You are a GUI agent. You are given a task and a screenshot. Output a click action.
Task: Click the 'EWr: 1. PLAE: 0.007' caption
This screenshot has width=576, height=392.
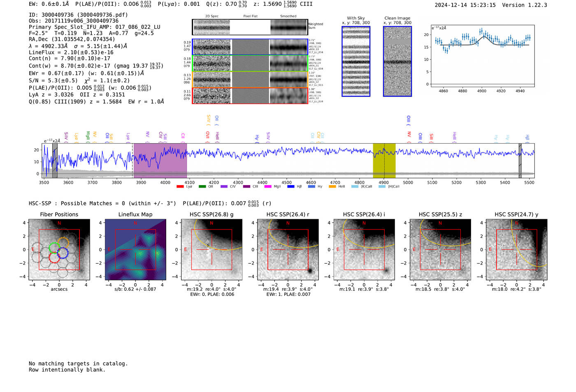pyautogui.click(x=288, y=294)
